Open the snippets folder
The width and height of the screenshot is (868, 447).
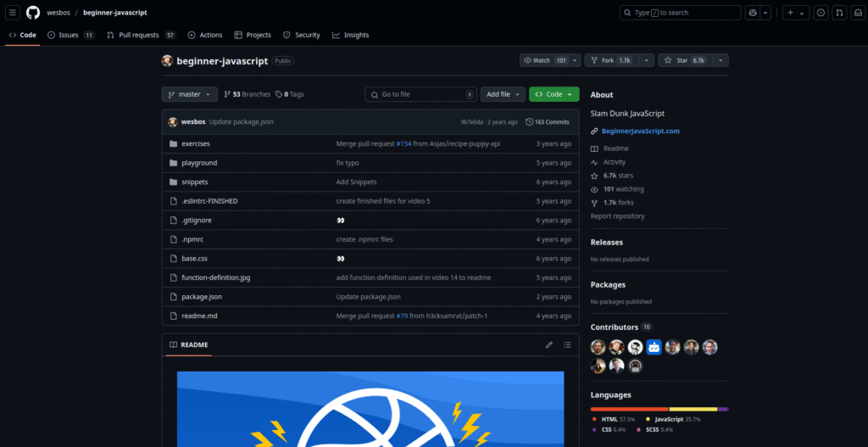tap(195, 182)
